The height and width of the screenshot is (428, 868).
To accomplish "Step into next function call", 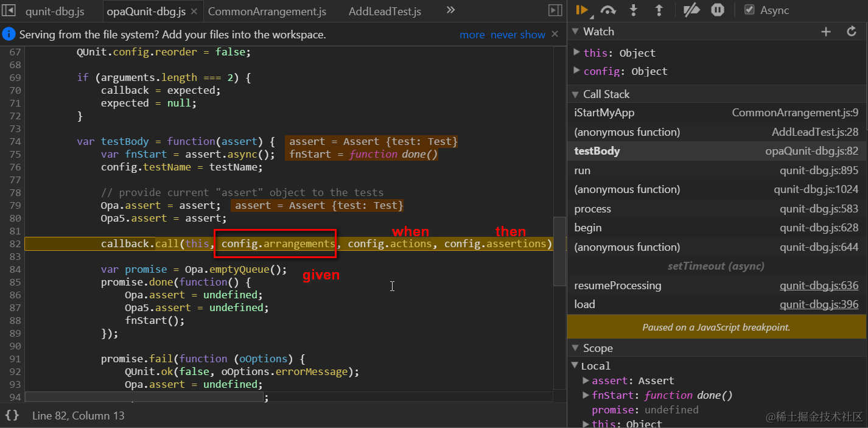I will (634, 10).
